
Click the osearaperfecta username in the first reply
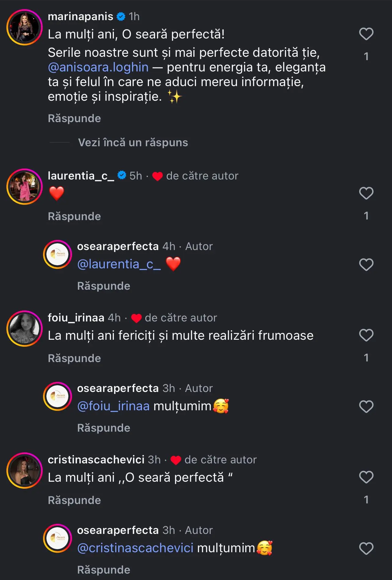click(117, 246)
